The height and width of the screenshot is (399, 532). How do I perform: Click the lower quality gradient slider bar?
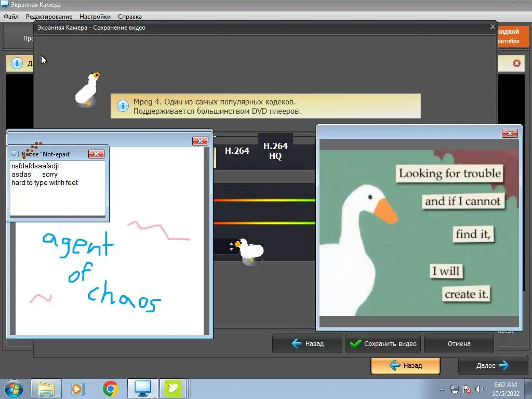click(x=264, y=223)
